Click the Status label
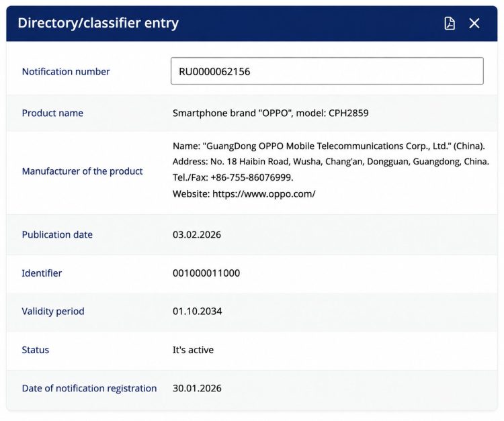The width and height of the screenshot is (504, 421). pyautogui.click(x=36, y=350)
